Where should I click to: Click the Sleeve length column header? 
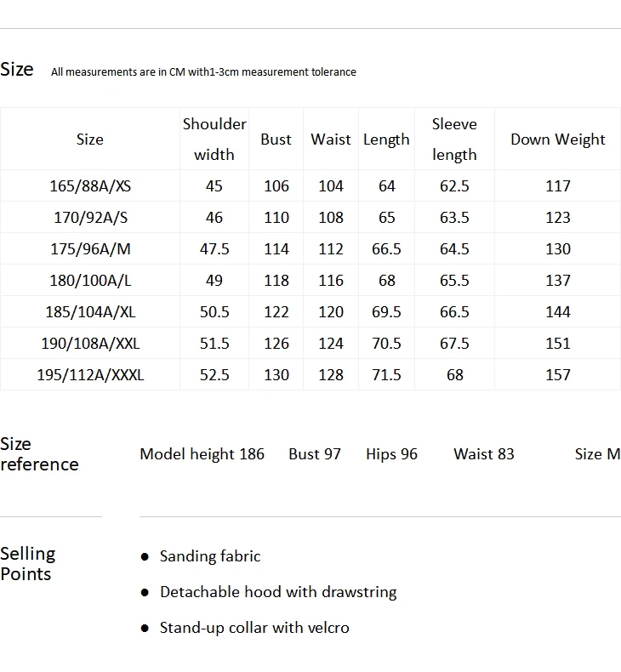(x=454, y=139)
